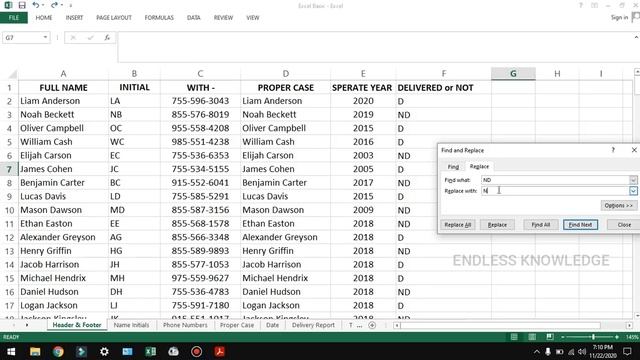Screen dimensions: 640x360
Task: Click the Find Next button
Action: pyautogui.click(x=580, y=225)
